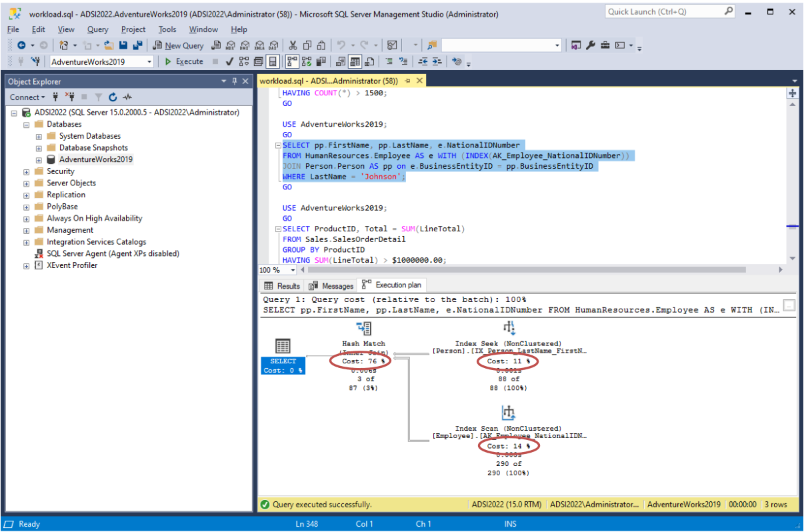Click the Save All icon in toolbar

point(137,45)
